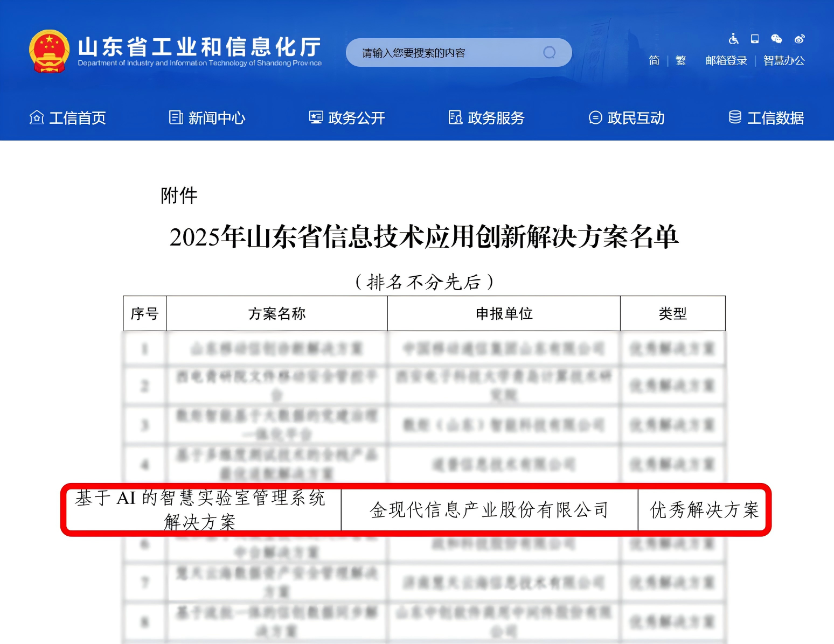The image size is (834, 644).
Task: Switch to simplified Chinese 简
Action: [x=654, y=60]
